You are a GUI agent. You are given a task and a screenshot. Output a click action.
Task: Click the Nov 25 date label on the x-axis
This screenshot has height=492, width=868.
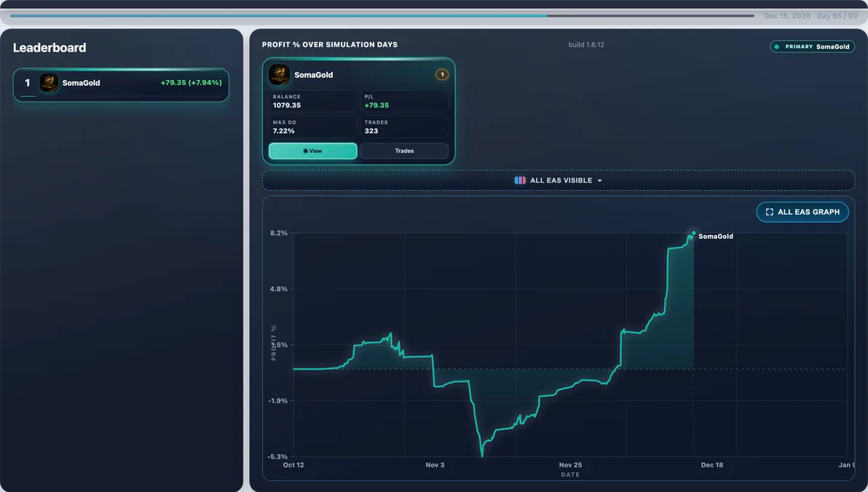point(570,465)
